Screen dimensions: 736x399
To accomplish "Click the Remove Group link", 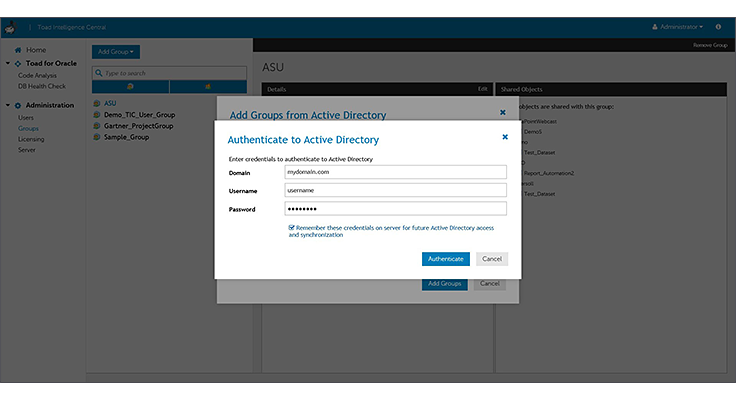I will (710, 45).
